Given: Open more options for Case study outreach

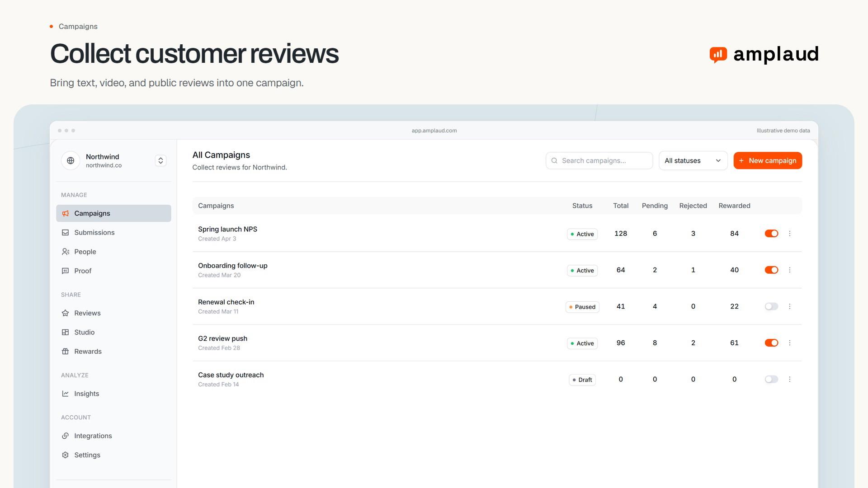Looking at the screenshot, I should pos(790,379).
